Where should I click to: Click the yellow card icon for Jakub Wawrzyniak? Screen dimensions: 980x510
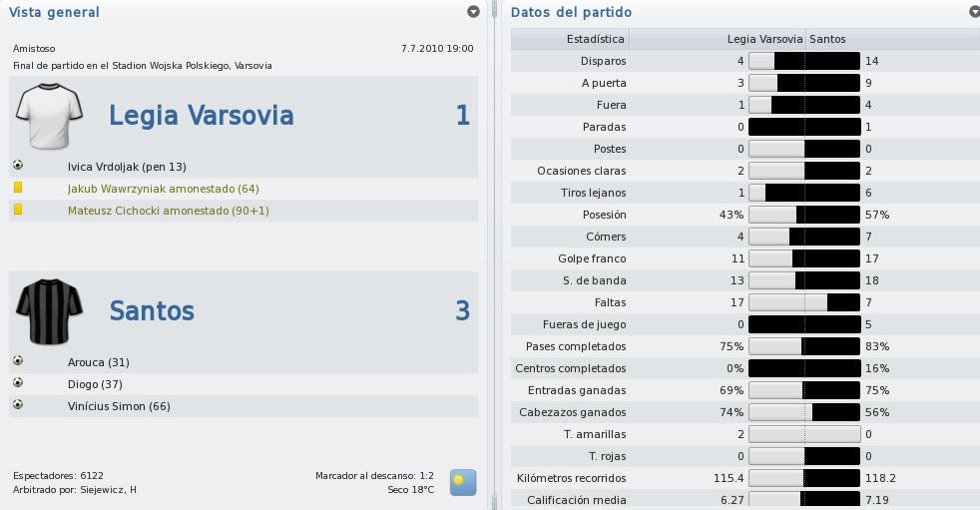point(18,187)
